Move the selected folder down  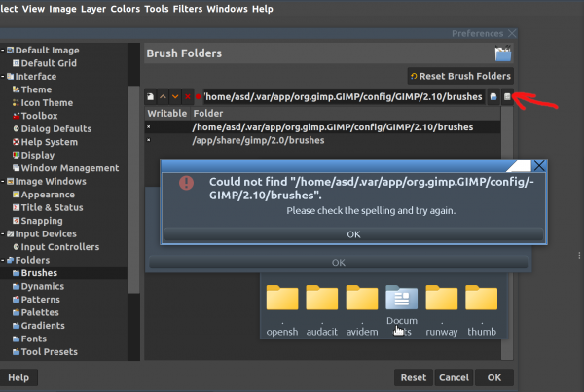click(175, 97)
